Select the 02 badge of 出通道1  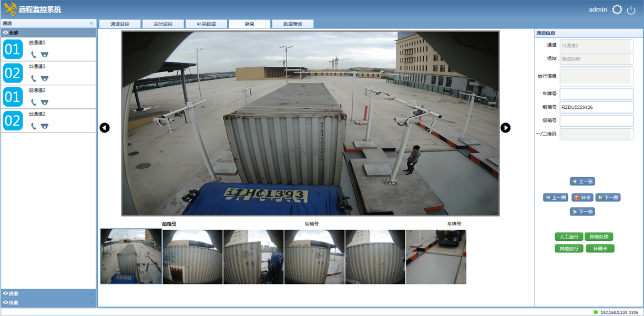[13, 73]
